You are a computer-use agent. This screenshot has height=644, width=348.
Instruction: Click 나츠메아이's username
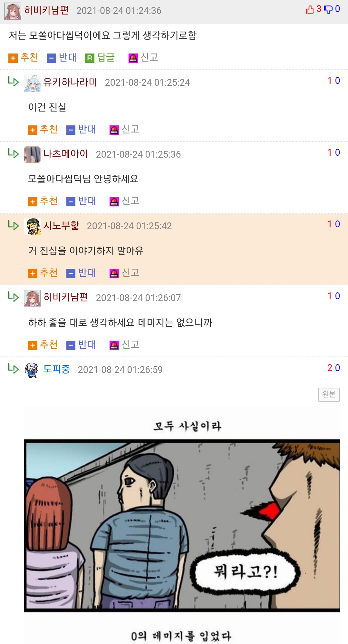[x=66, y=154]
